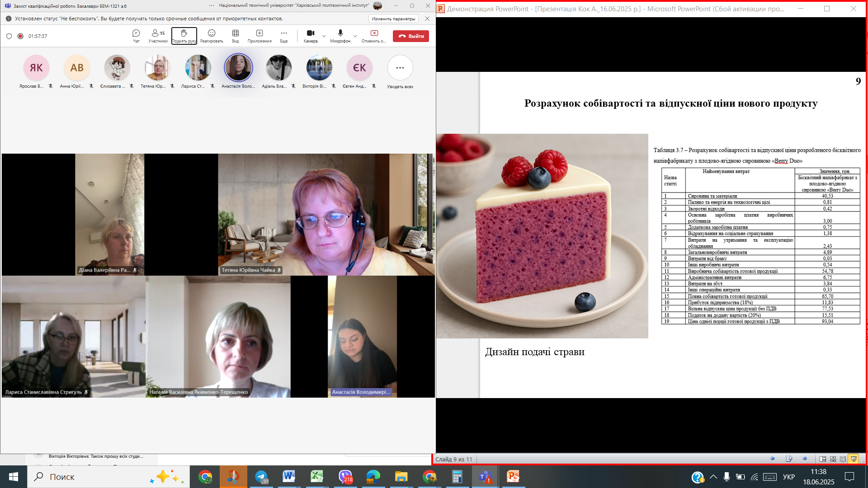Expand the camera options dropdown arrow
The width and height of the screenshot is (868, 488).
(x=324, y=36)
